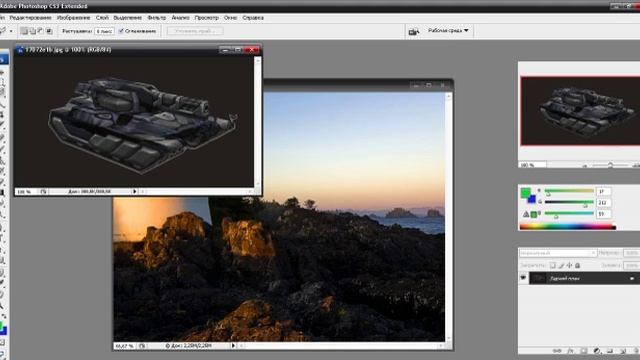Select the 17072e1b.jpg window title bar
This screenshot has width=640, height=360.
[x=138, y=50]
